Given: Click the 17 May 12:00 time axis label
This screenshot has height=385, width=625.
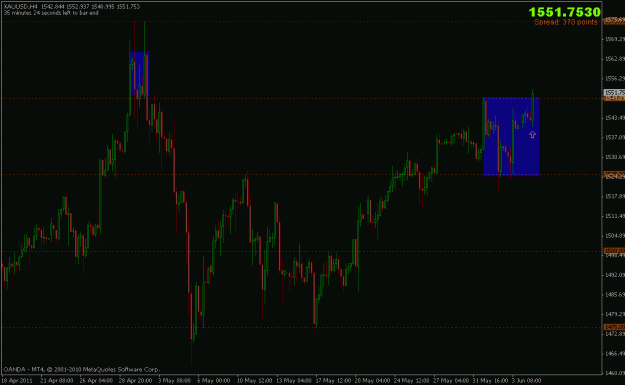Looking at the screenshot, I should pyautogui.click(x=333, y=381).
